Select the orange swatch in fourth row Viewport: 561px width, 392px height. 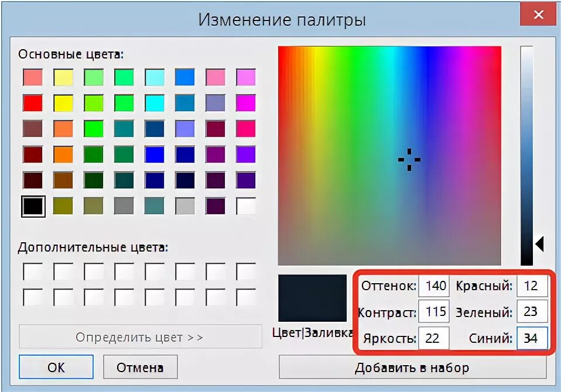tap(63, 154)
